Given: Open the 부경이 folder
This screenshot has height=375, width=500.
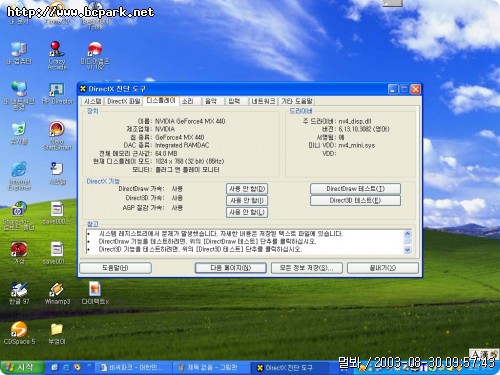Looking at the screenshot, I should tap(57, 333).
